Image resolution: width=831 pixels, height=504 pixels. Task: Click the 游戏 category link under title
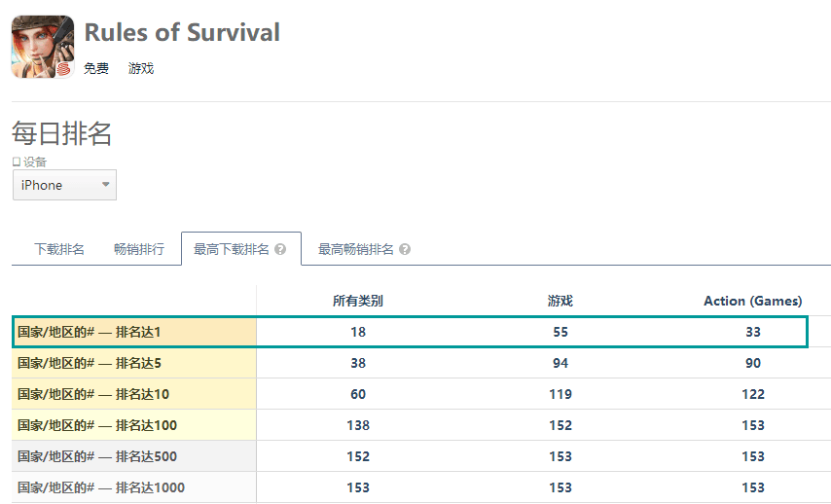(141, 68)
